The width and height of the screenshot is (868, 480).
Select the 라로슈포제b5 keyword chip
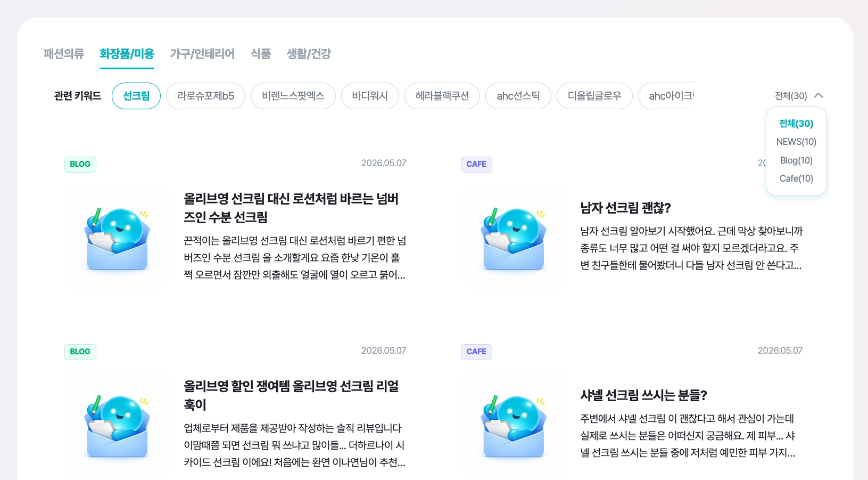pyautogui.click(x=205, y=96)
